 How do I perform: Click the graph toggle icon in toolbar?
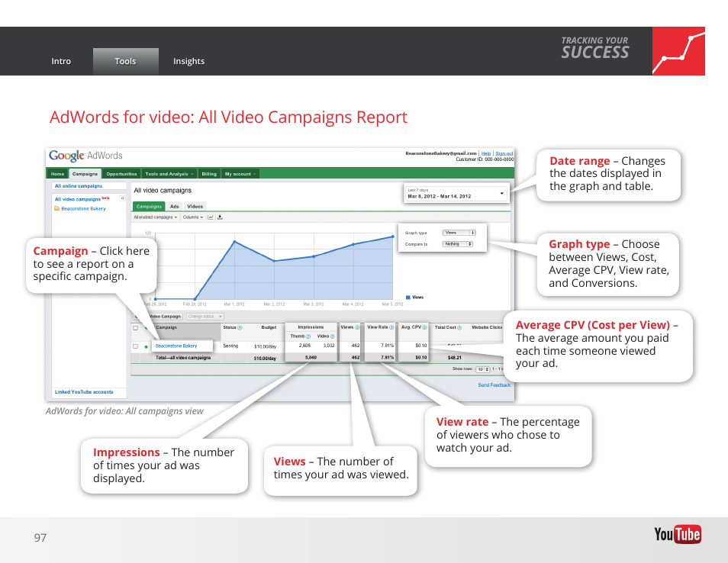tap(211, 217)
